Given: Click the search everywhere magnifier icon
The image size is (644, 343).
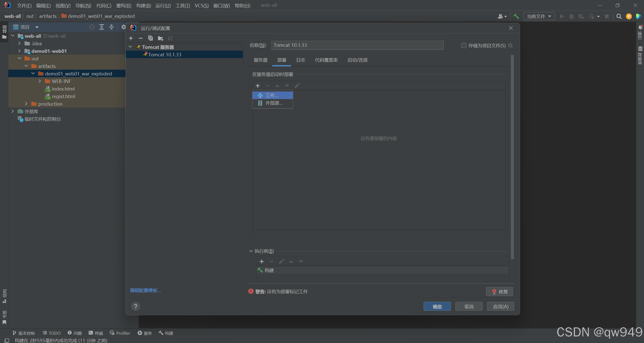Looking at the screenshot, I should pyautogui.click(x=619, y=16).
